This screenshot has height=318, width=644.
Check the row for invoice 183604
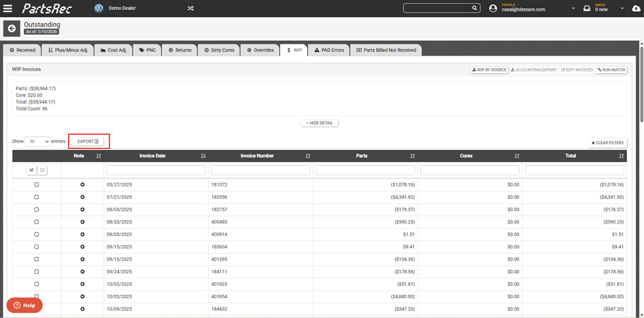(36, 247)
